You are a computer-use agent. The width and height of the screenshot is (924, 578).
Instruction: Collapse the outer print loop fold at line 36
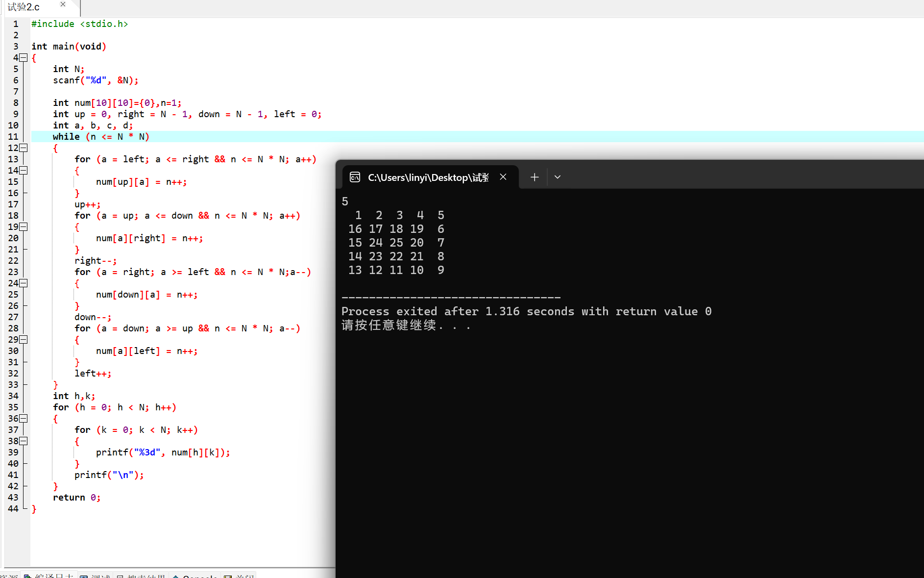(23, 418)
